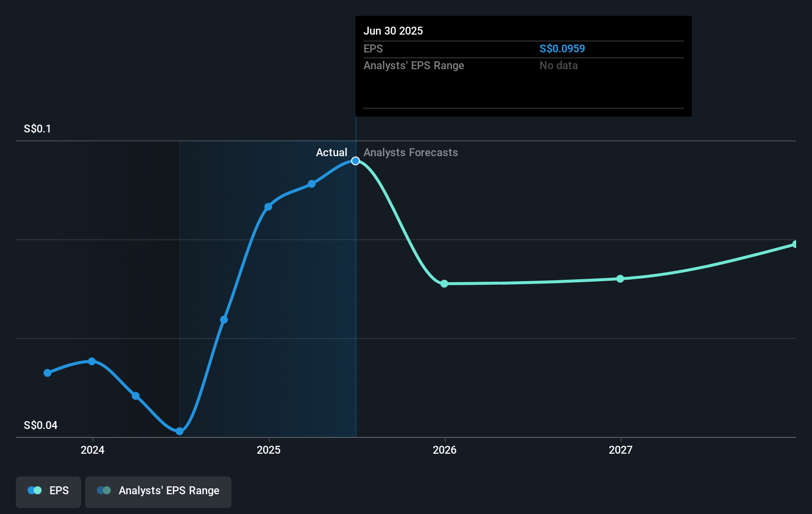Click the Analysts Forecasts label
Viewport: 812px width, 514px height.
pyautogui.click(x=410, y=153)
